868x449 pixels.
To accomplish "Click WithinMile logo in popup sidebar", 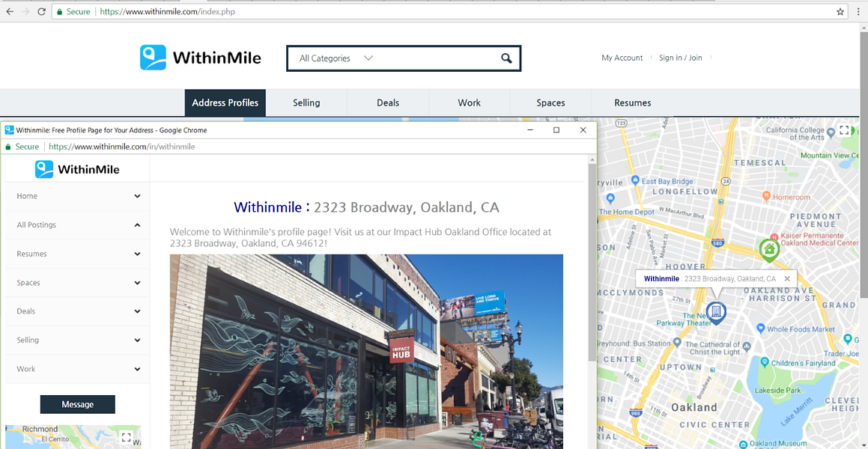I will 77,169.
